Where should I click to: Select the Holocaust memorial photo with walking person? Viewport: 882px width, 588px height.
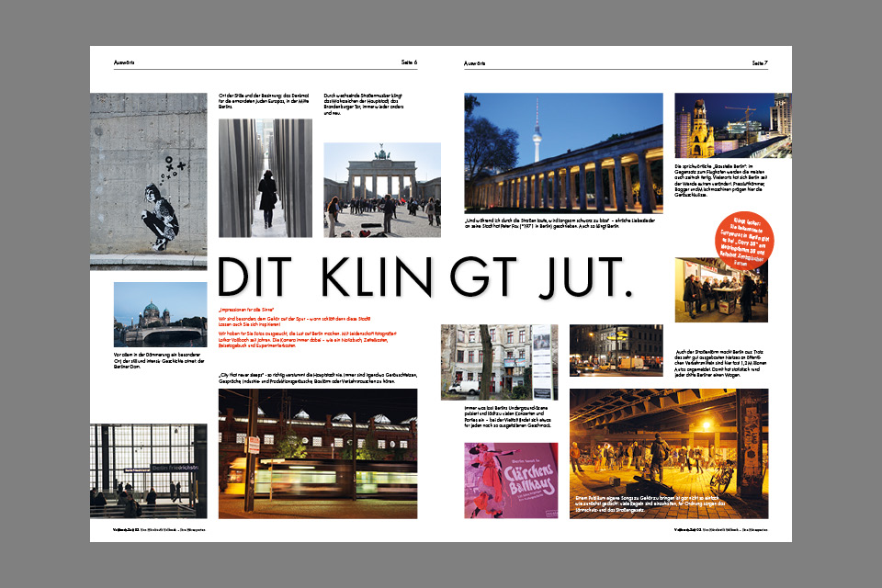pos(265,177)
